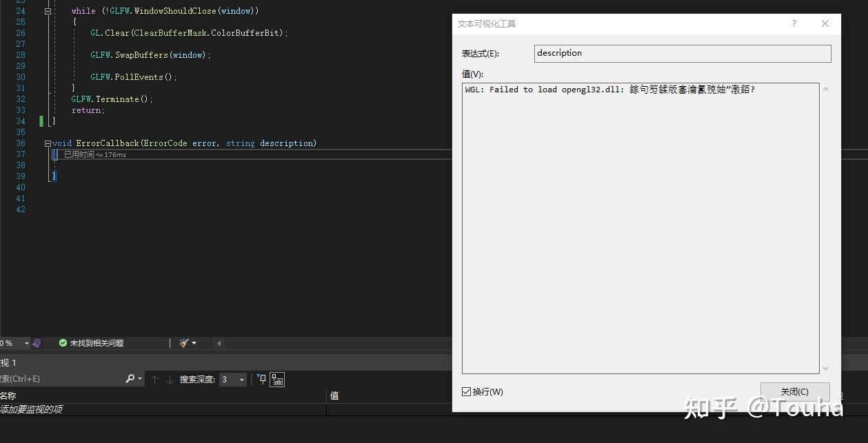
Task: Click the watch window search box
Action: (61, 379)
